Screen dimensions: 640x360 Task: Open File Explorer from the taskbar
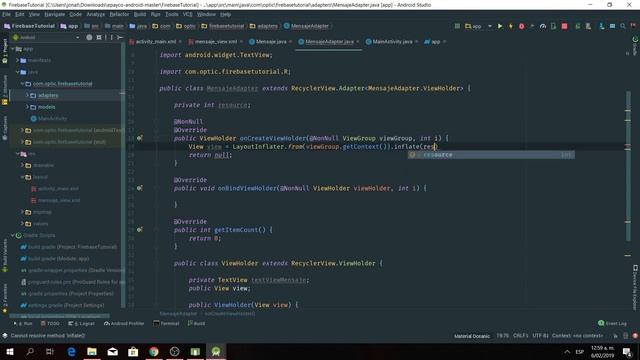92,351
